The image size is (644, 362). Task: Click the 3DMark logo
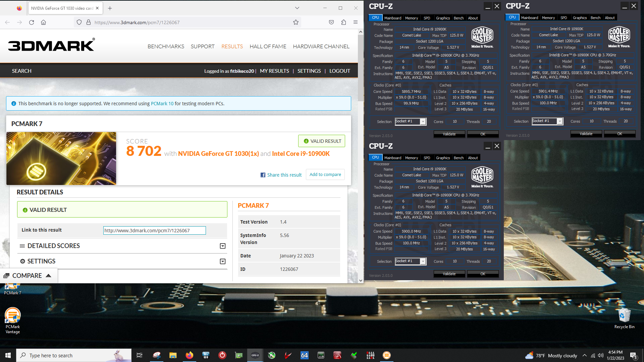[x=51, y=45]
